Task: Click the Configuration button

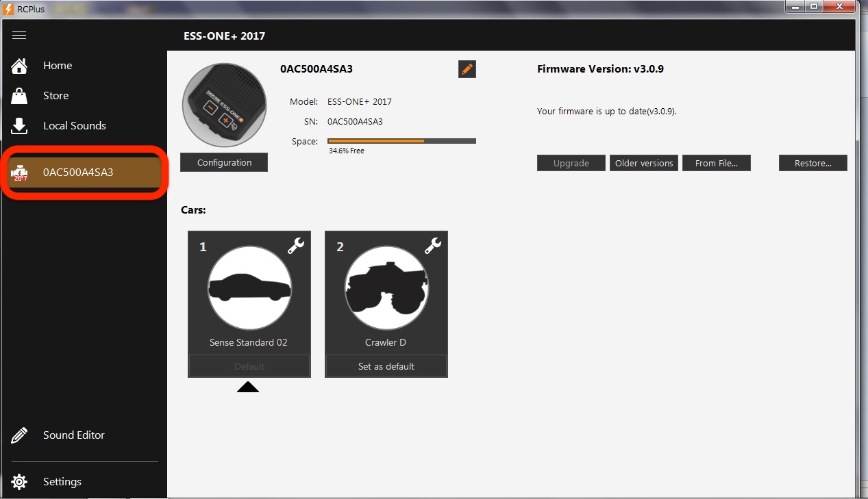Action: (x=224, y=163)
